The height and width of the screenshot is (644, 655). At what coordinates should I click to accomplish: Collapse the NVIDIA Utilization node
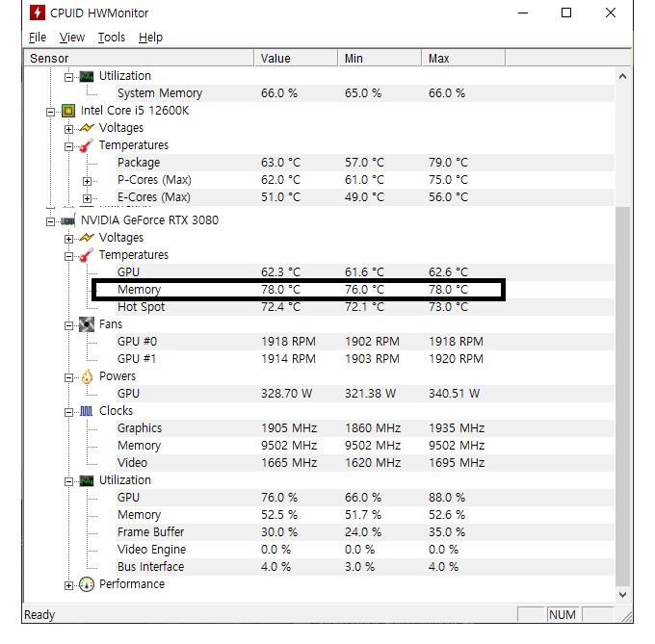[x=69, y=481]
